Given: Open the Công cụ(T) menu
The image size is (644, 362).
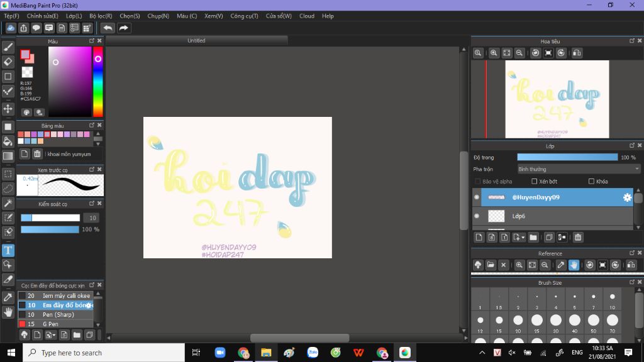Looking at the screenshot, I should [244, 16].
